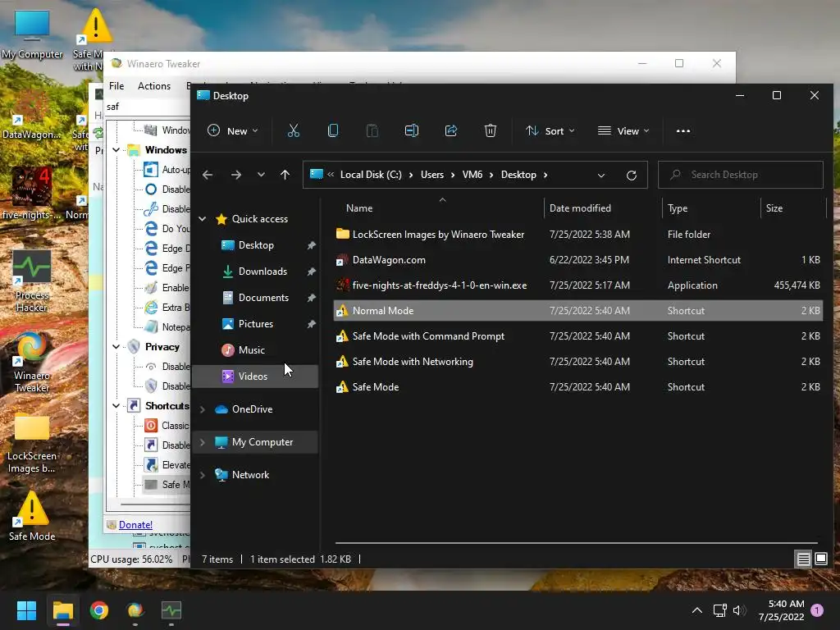Select My Computer desktop icon
Screen dimensions: 840x630
[32, 34]
